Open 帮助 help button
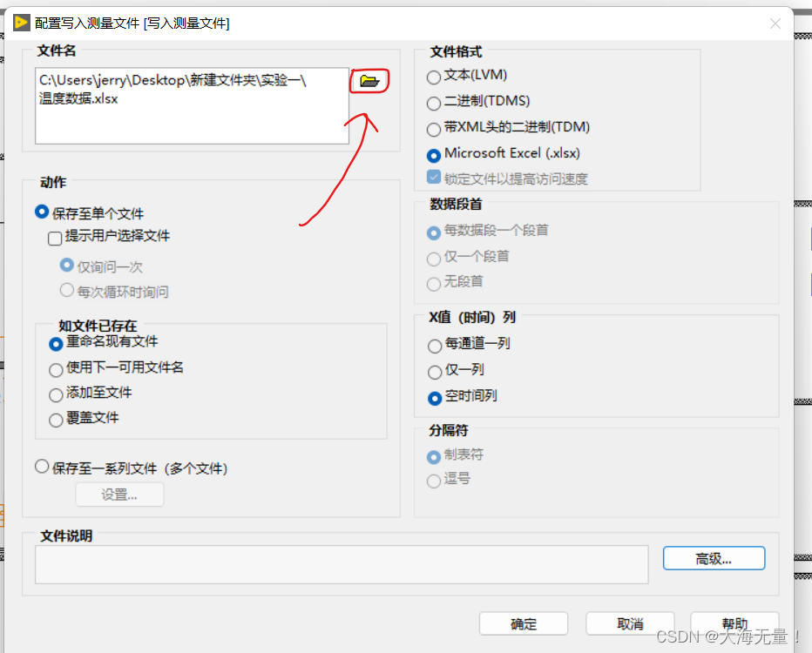Screen dimensions: 812x653 (734, 623)
